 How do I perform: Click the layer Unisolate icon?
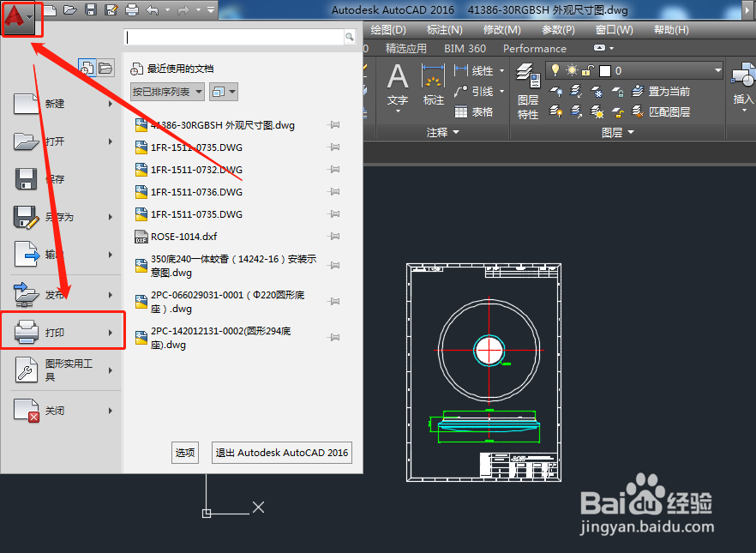(576, 111)
